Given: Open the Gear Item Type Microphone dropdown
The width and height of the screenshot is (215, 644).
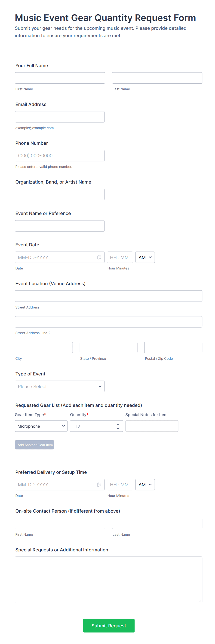Looking at the screenshot, I should coord(41,426).
